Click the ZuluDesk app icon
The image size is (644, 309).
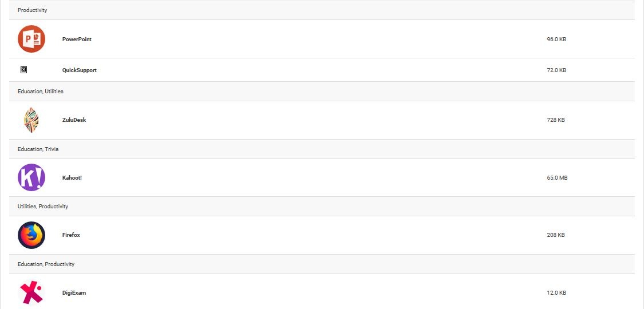[x=31, y=120]
